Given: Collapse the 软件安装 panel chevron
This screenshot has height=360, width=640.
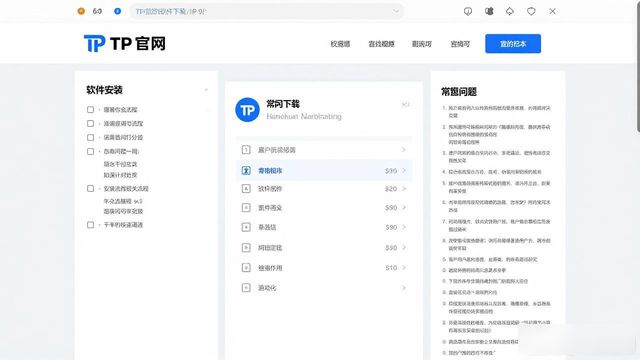Looking at the screenshot, I should [x=206, y=90].
